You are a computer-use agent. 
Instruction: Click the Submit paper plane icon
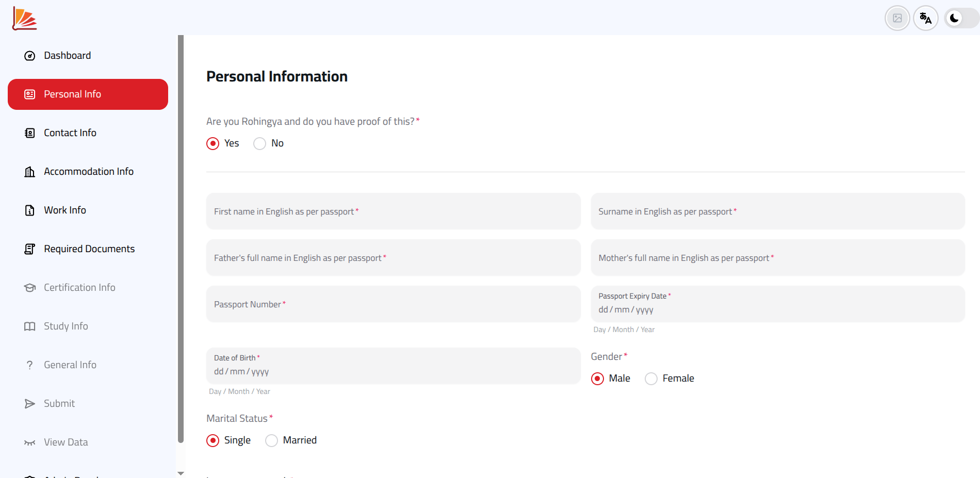30,404
